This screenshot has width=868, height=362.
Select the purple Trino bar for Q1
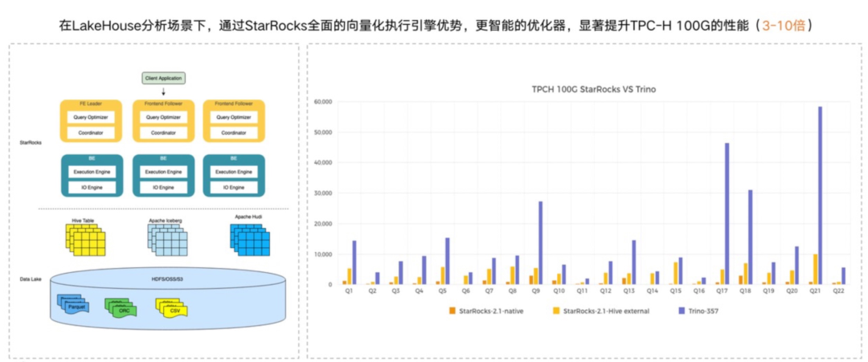354,262
